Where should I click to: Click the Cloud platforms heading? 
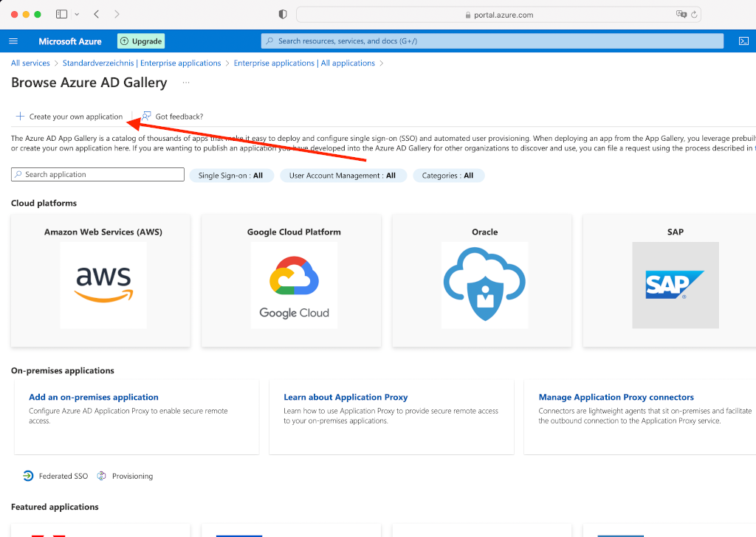pos(44,203)
